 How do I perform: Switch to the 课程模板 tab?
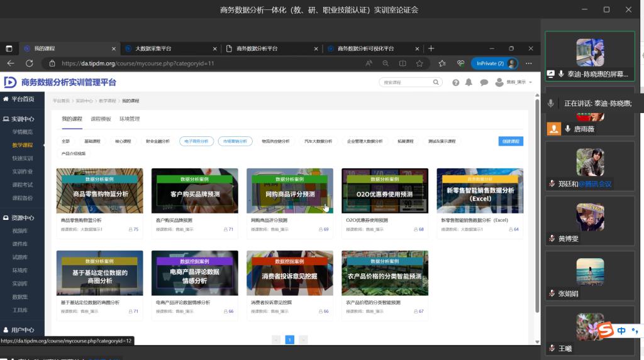(101, 119)
